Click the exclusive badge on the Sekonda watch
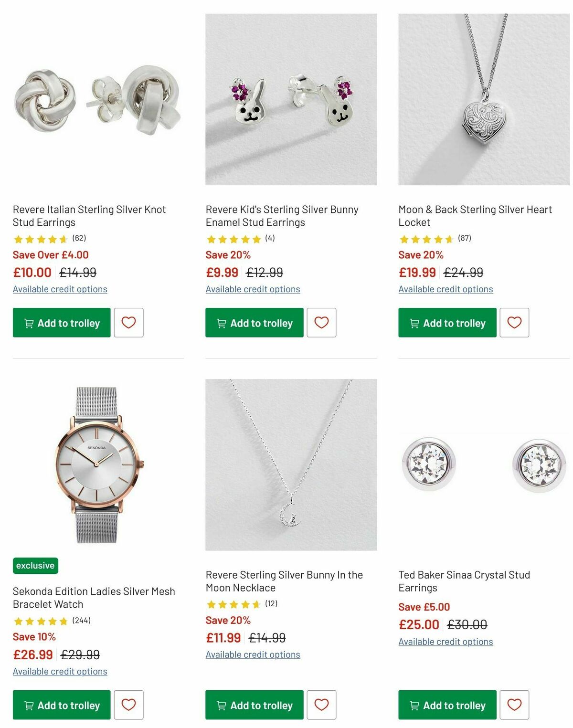 point(35,565)
